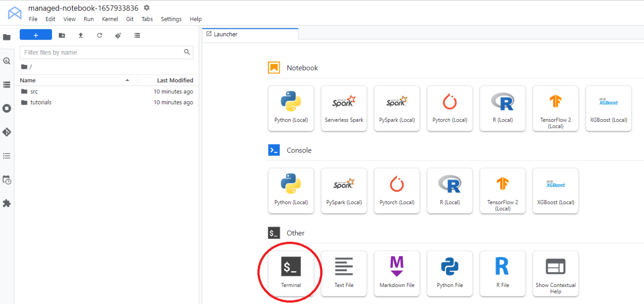
Task: Open the scheduled executions sidebar icon
Action: (6, 180)
